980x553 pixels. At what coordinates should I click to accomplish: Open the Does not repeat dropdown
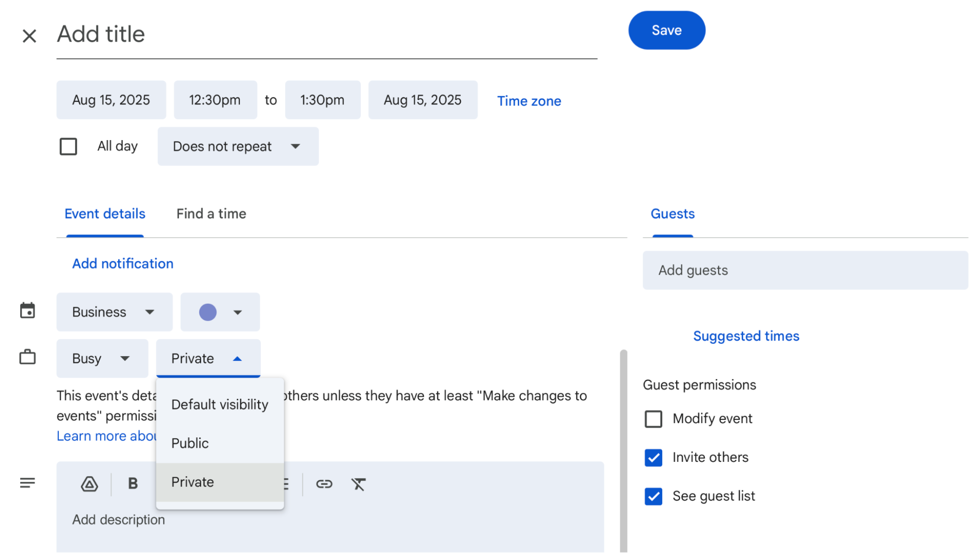click(x=238, y=146)
